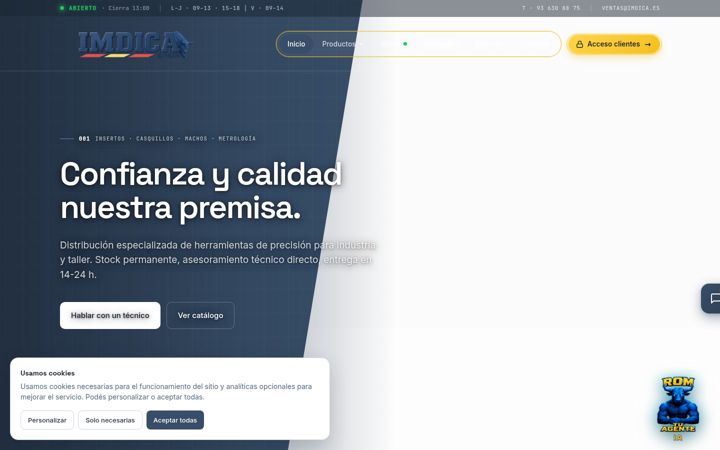The image size is (720, 450).
Task: Choose Personalizar cookies
Action: 47,420
